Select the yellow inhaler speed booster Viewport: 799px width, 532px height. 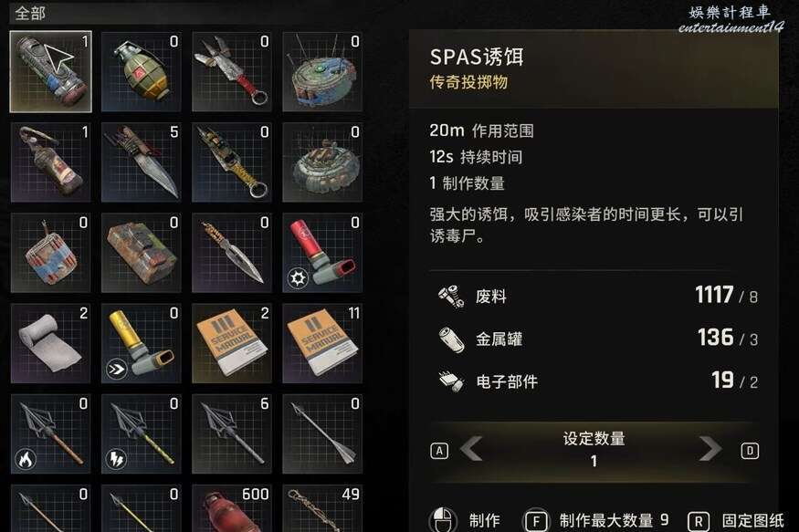pyautogui.click(x=142, y=344)
